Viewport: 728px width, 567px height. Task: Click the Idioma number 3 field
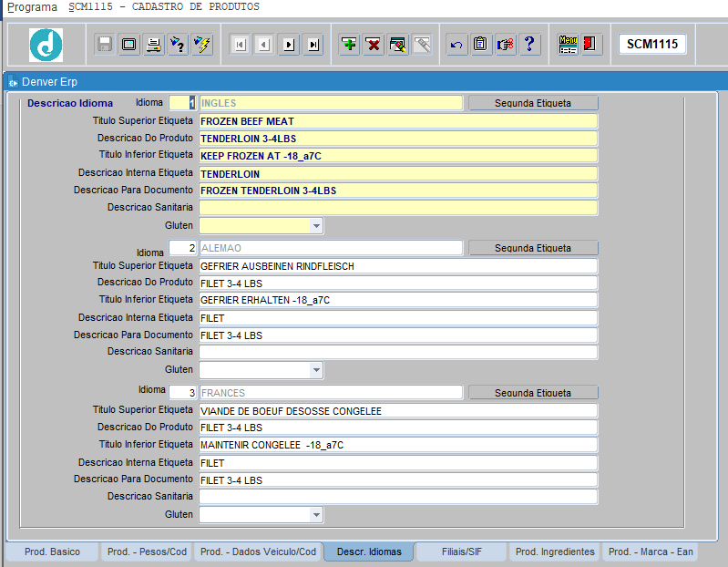[x=182, y=393]
